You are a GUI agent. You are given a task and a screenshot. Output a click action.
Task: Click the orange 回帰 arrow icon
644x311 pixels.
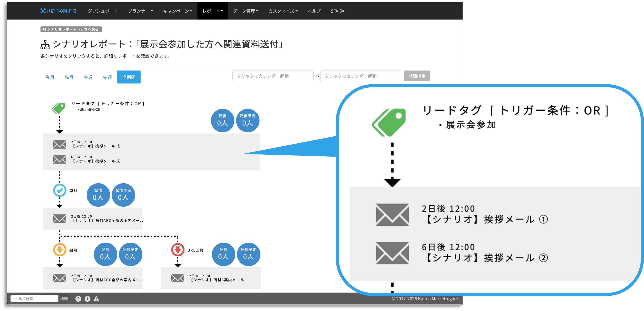(60, 250)
